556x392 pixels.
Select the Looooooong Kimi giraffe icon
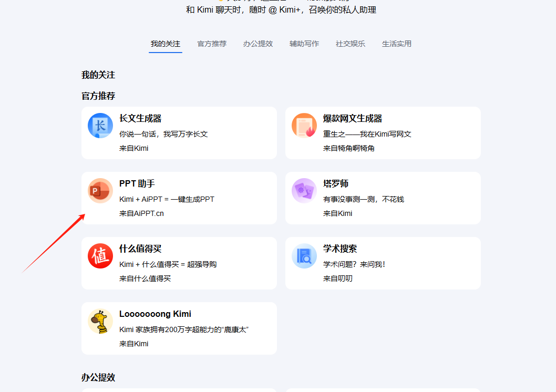click(100, 321)
